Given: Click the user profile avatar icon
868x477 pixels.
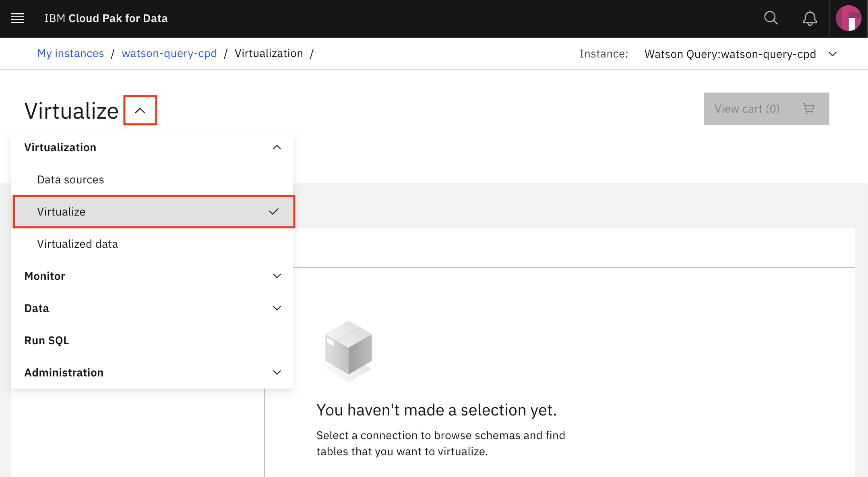Looking at the screenshot, I should [x=848, y=18].
